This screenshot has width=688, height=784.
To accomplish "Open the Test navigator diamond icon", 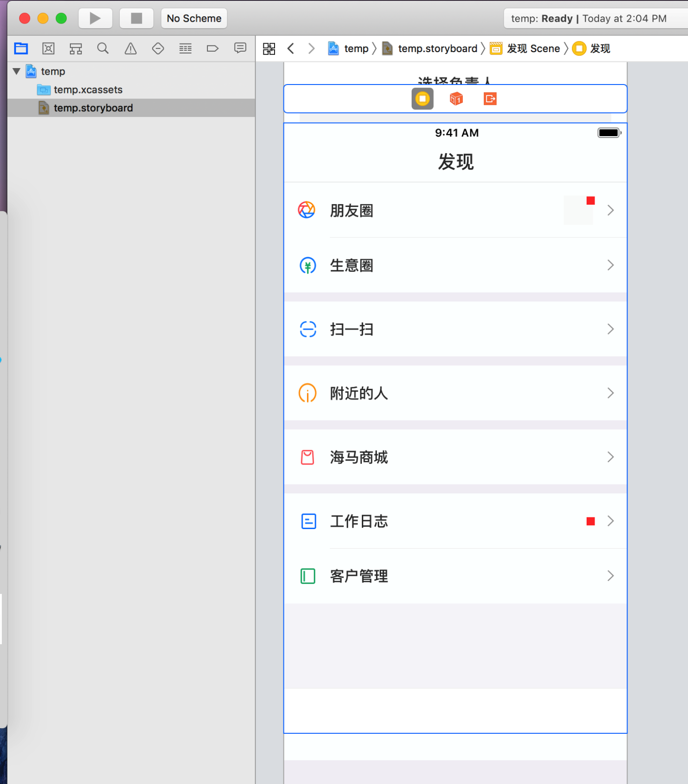I will 158,48.
